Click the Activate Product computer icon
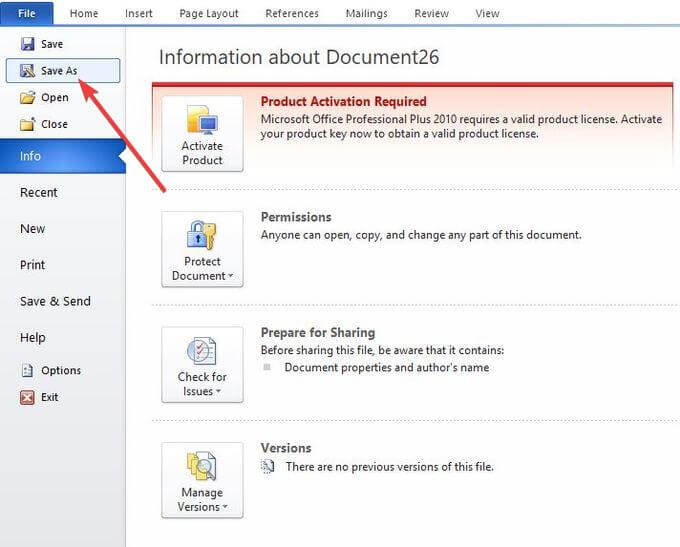This screenshot has width=680, height=547. coord(202,119)
